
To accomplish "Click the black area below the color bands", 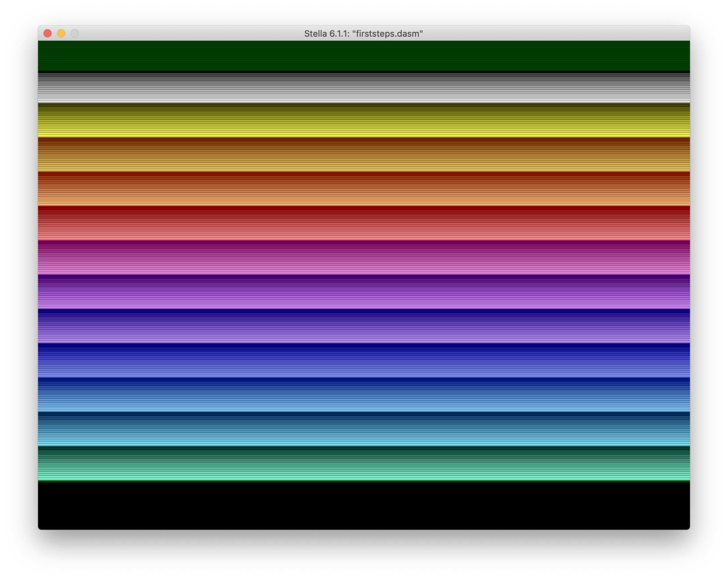I will click(x=364, y=506).
